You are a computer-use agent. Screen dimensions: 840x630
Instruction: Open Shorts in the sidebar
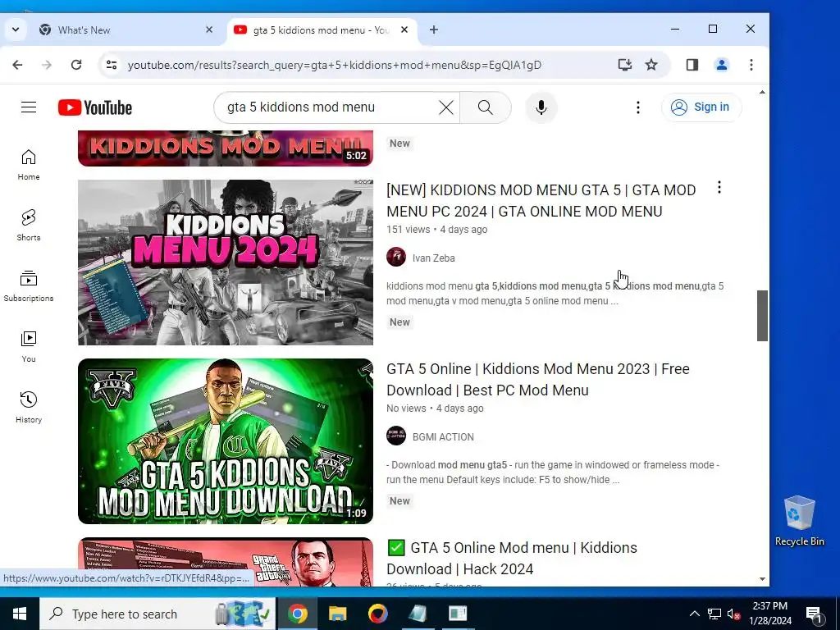pos(29,226)
